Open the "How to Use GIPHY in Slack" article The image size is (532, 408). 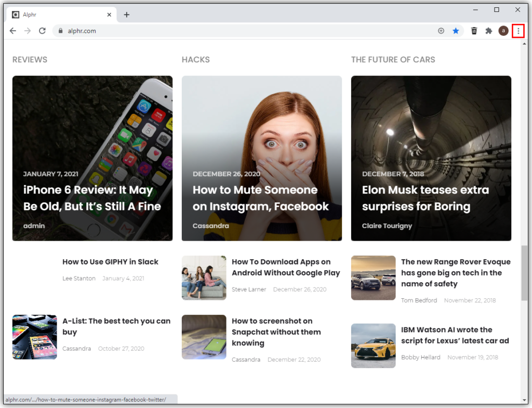[110, 261]
